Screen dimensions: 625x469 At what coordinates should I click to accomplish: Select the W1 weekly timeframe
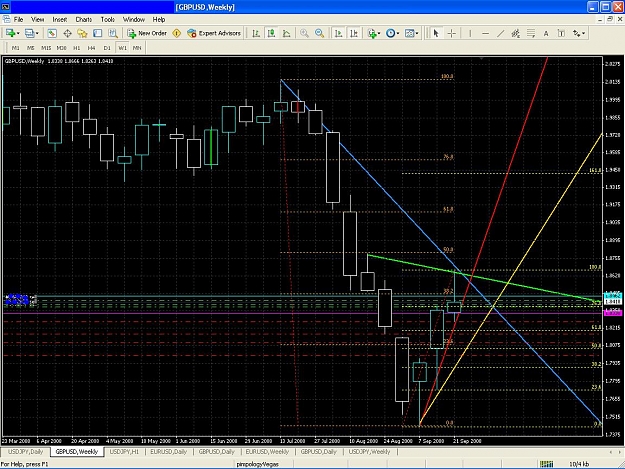(122, 48)
